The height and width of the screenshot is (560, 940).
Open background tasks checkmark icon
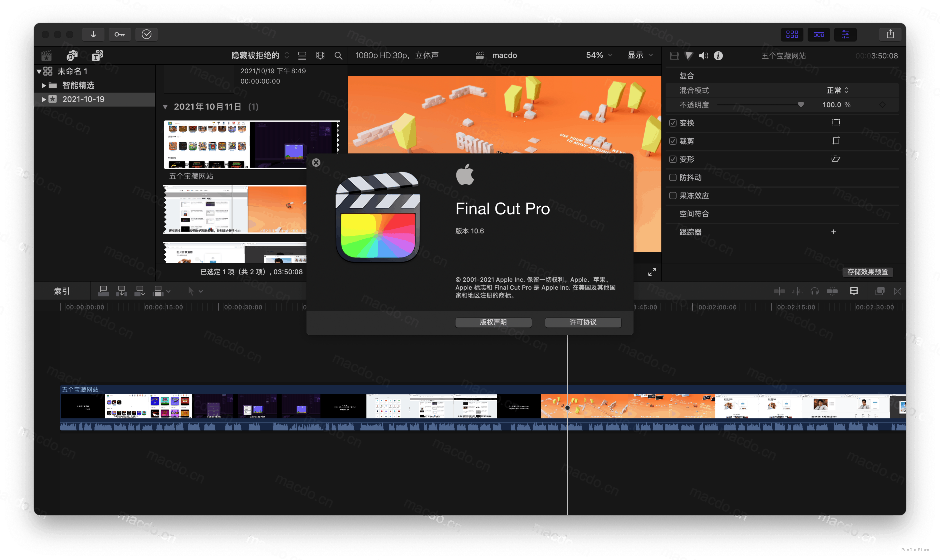(146, 34)
